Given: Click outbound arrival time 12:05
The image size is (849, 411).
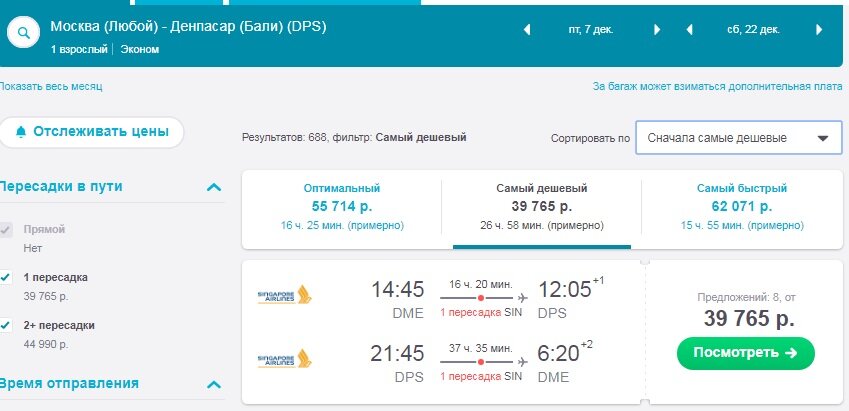Looking at the screenshot, I should coord(565,289).
